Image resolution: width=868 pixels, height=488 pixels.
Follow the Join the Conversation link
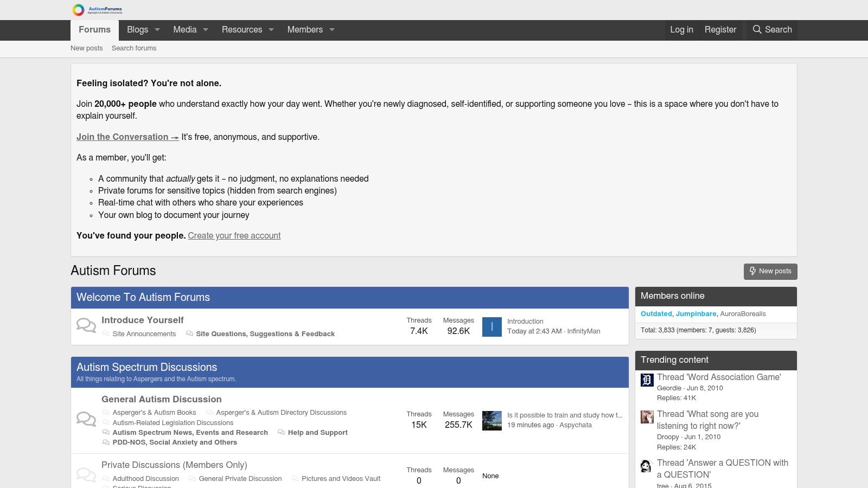127,137
